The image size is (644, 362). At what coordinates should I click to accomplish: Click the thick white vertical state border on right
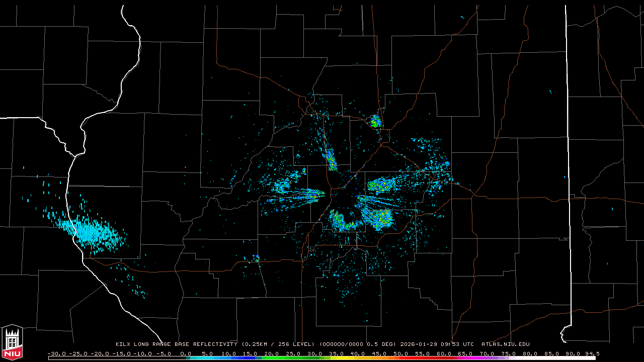point(567,151)
